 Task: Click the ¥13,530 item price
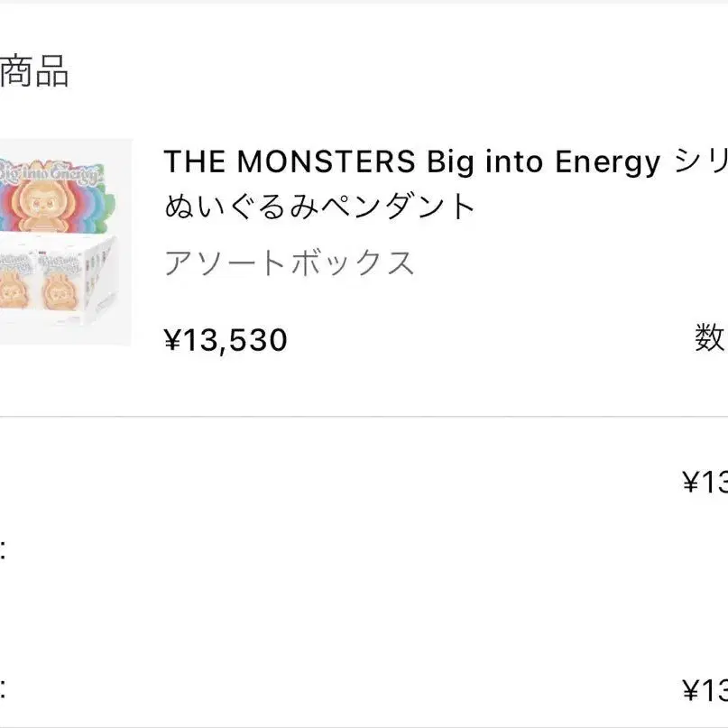pos(226,340)
